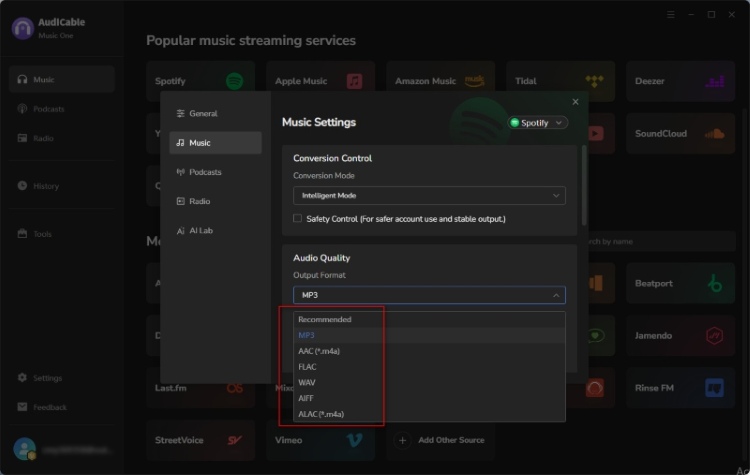
Task: Open the Conversion Mode Intelligent Mode dropdown
Action: tap(429, 196)
